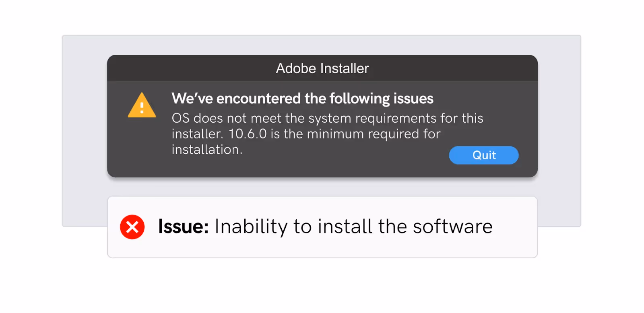
Task: Click the 'minimum required for' phrase
Action: pyautogui.click(x=374, y=134)
